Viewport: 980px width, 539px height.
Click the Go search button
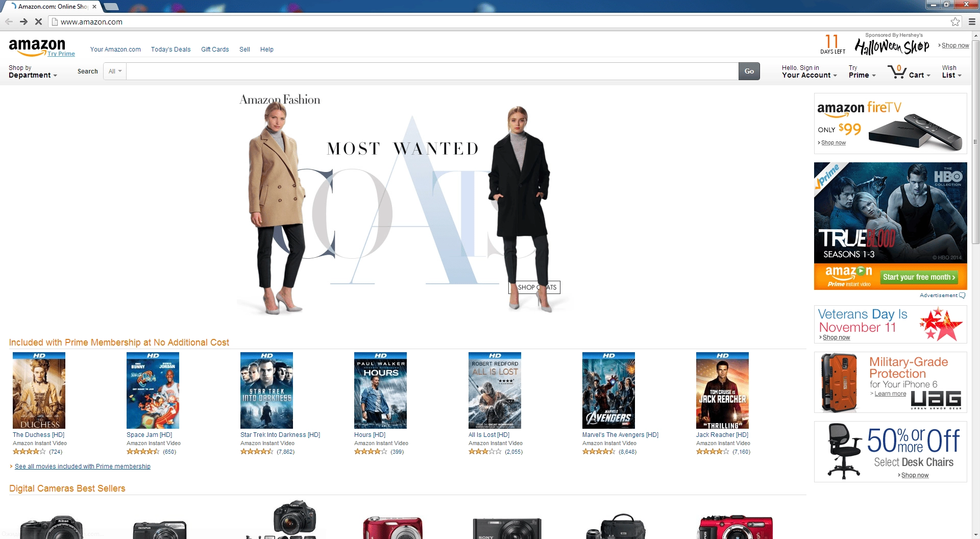pos(749,71)
